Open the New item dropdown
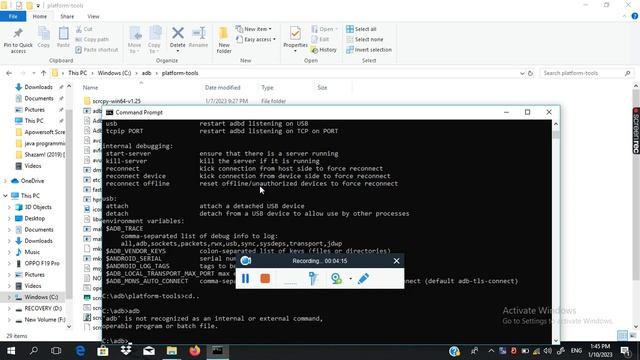 253,29
